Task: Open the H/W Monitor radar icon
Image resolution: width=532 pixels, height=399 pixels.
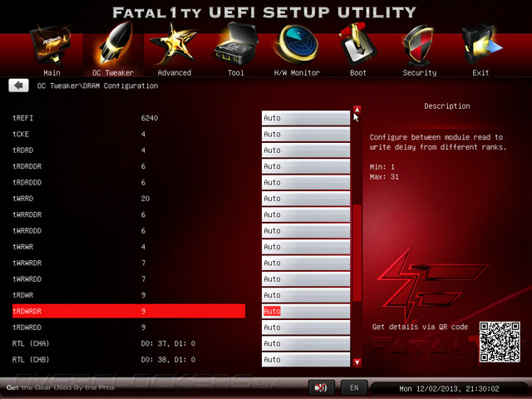Action: [x=296, y=44]
